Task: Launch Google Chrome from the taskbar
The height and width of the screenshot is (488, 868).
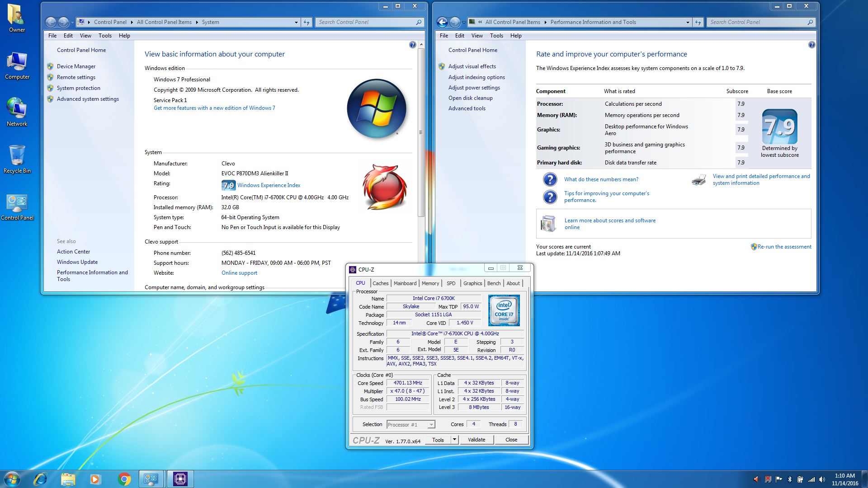Action: [124, 479]
